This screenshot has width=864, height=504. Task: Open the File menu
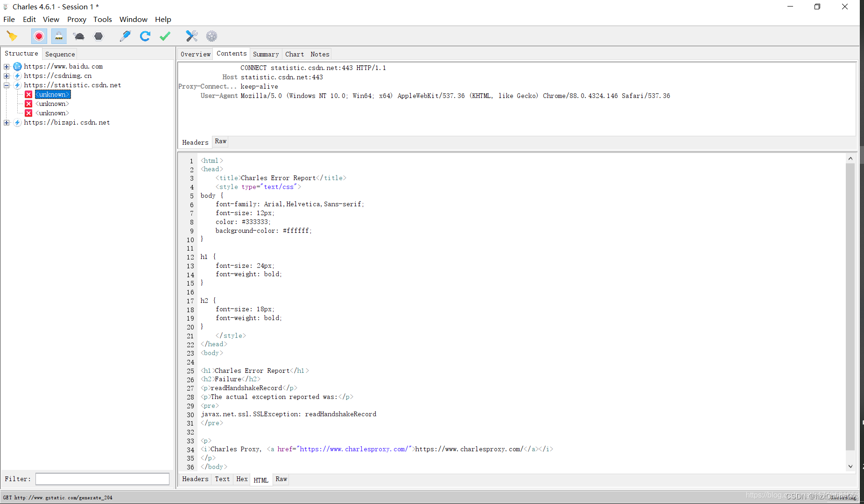coord(9,19)
